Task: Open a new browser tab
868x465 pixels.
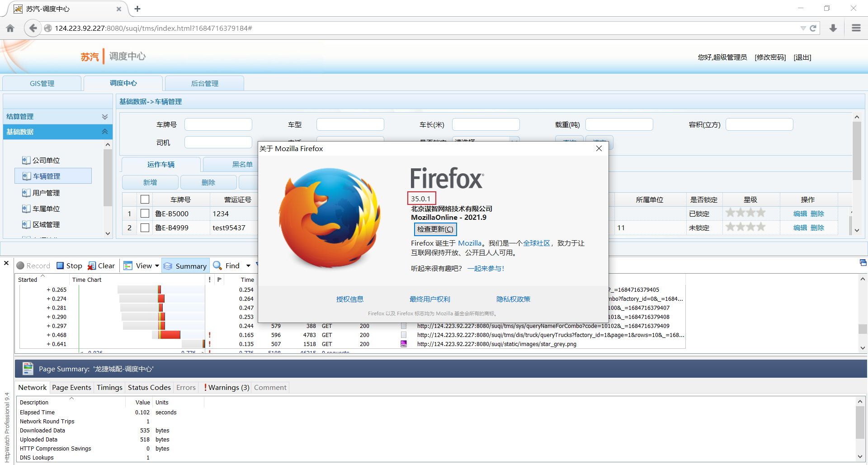Action: coord(137,9)
